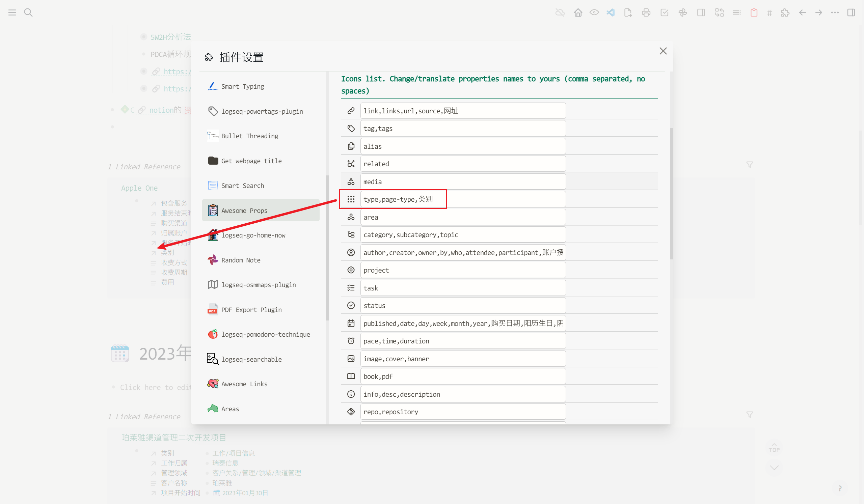Viewport: 864px width, 504px height.
Task: Expand content with the bottom chevron arrow
Action: (774, 467)
